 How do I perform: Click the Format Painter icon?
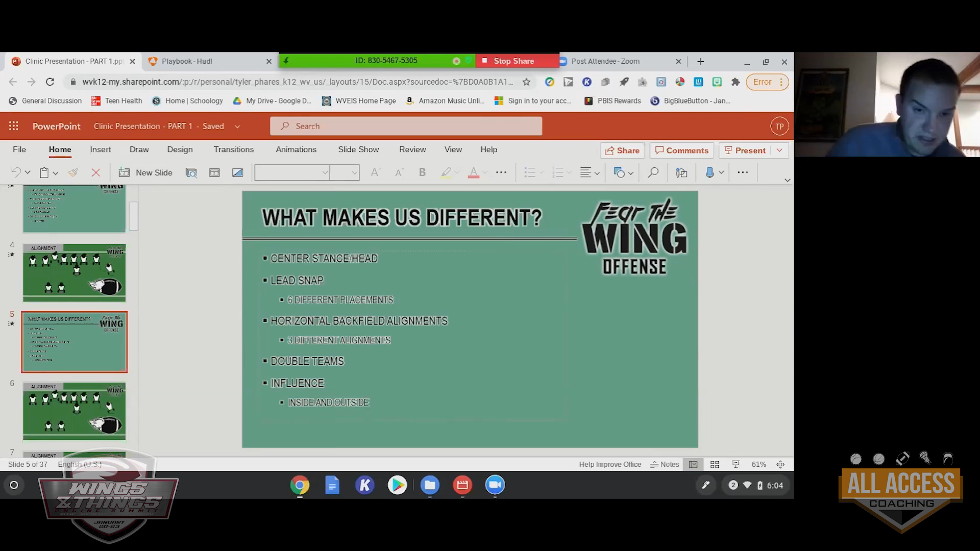click(x=73, y=172)
